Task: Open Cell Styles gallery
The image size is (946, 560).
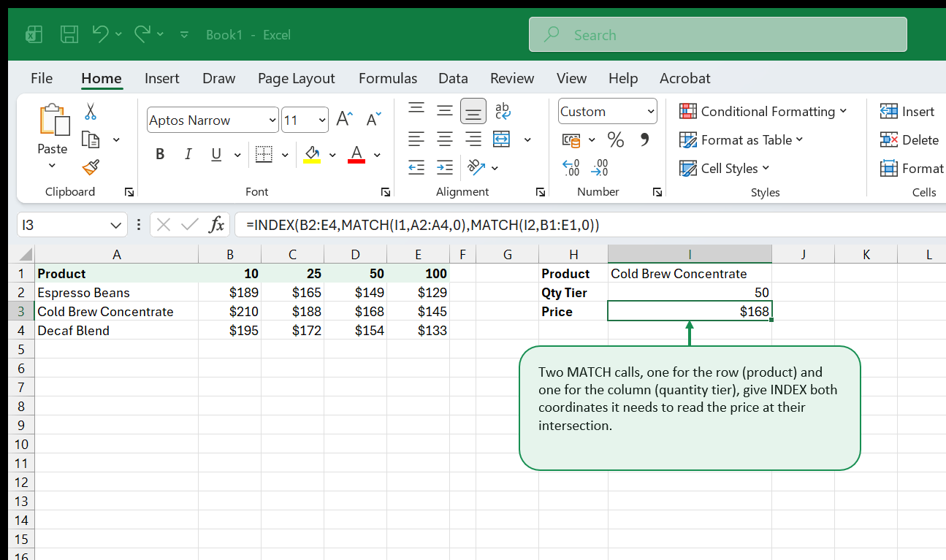Action: [725, 168]
